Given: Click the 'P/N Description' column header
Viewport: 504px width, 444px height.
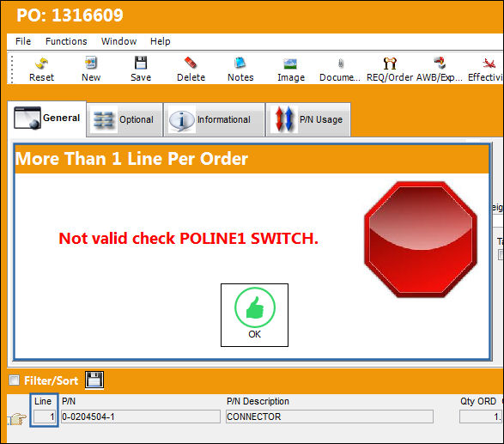Looking at the screenshot, I should [258, 401].
